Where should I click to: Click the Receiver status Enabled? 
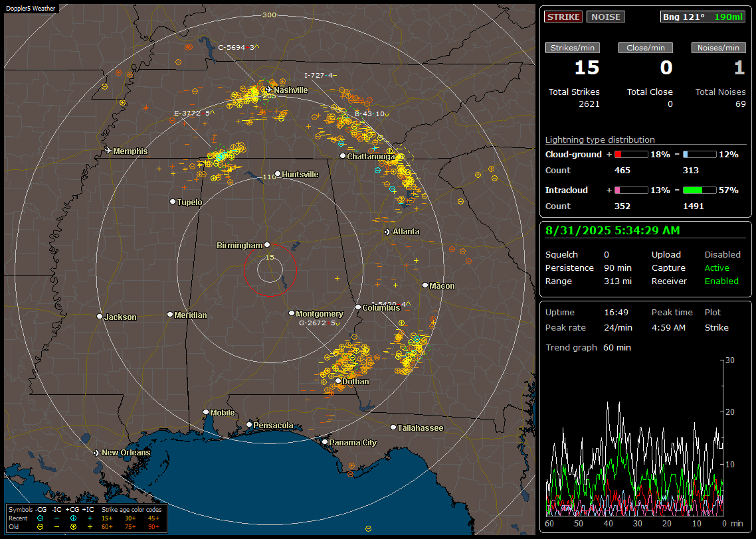click(721, 281)
